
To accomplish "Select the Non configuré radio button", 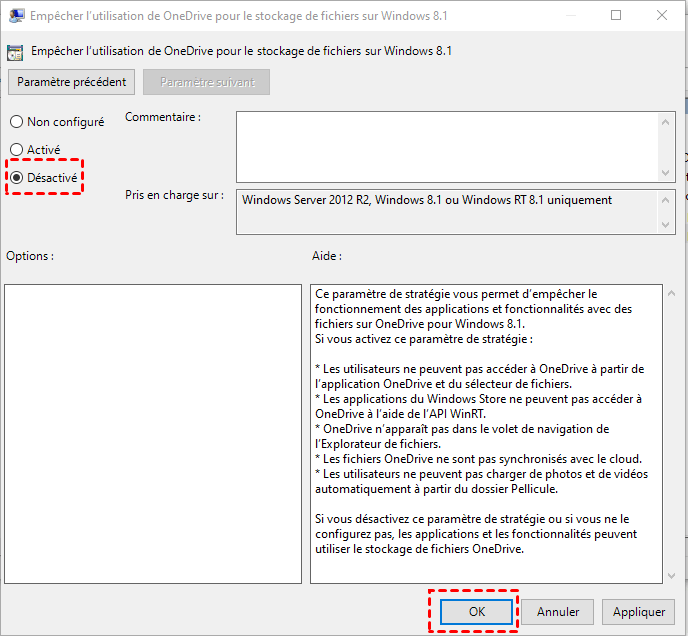I will tap(57, 122).
